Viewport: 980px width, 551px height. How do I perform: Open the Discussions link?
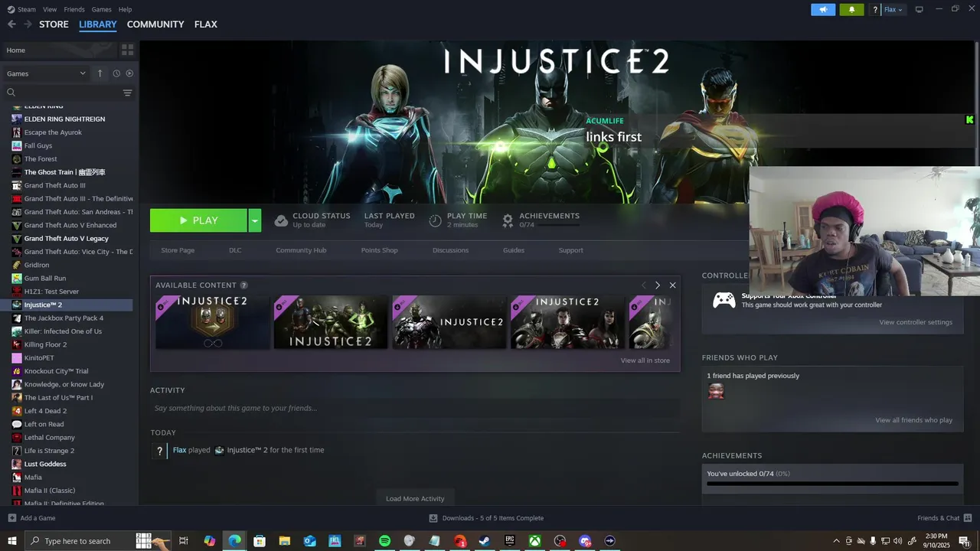coord(450,250)
